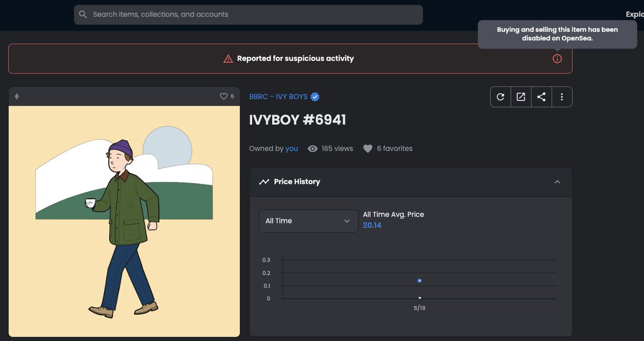This screenshot has height=341, width=644.
Task: Open the three-dot more options menu
Action: tap(562, 97)
